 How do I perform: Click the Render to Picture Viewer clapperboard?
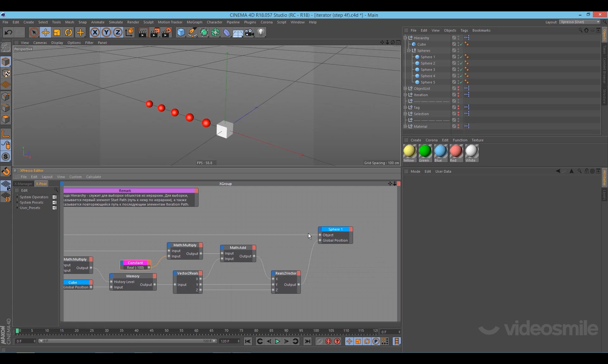coord(155,32)
